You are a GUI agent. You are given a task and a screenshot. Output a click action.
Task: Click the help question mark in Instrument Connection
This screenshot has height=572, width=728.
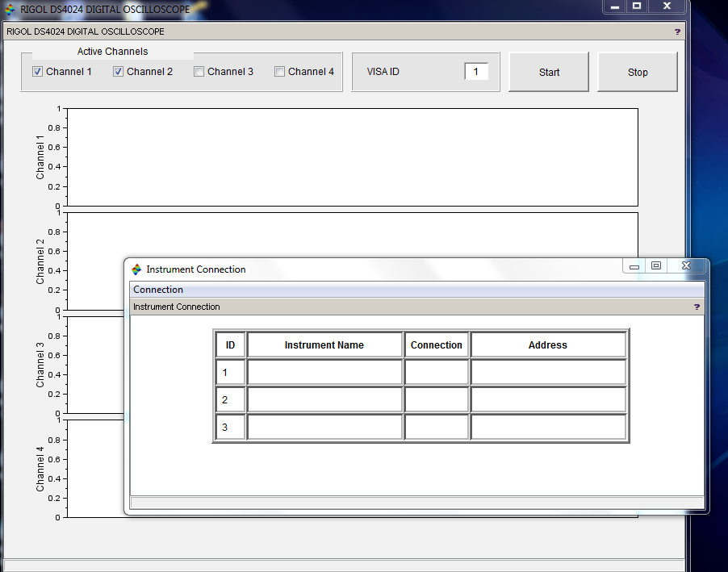pos(697,307)
